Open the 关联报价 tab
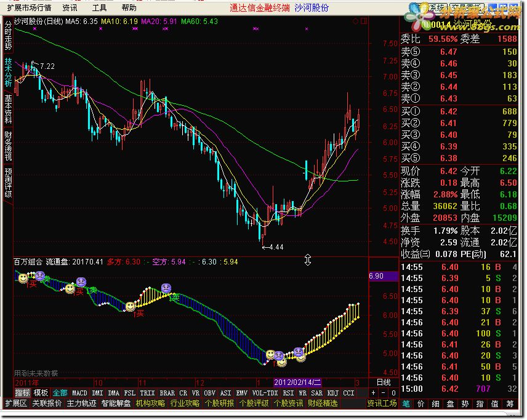 [47, 403]
